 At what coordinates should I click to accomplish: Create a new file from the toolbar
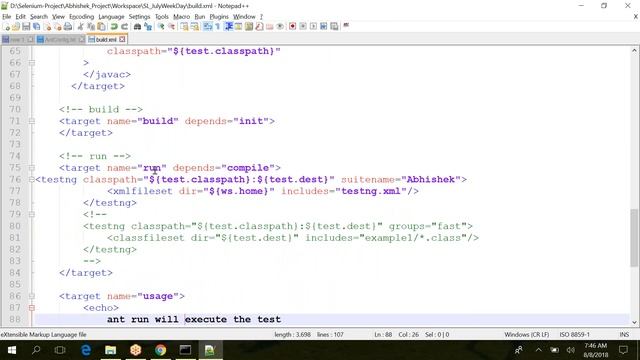(x=7, y=26)
